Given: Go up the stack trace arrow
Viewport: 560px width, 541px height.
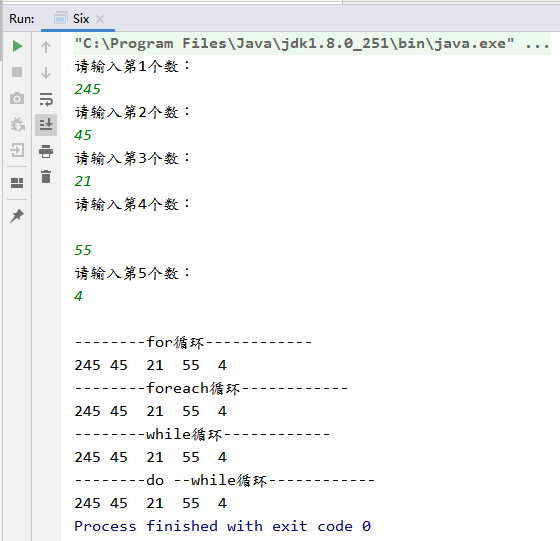Looking at the screenshot, I should [x=46, y=46].
